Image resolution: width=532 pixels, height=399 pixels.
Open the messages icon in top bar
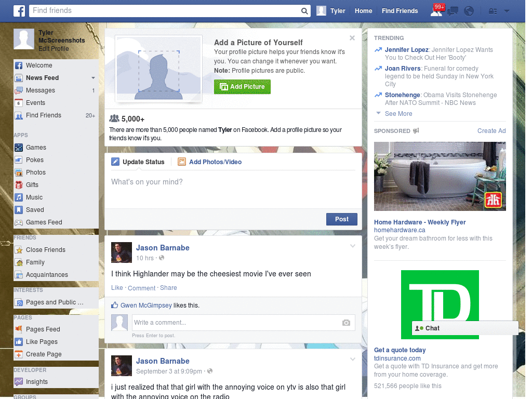(453, 11)
